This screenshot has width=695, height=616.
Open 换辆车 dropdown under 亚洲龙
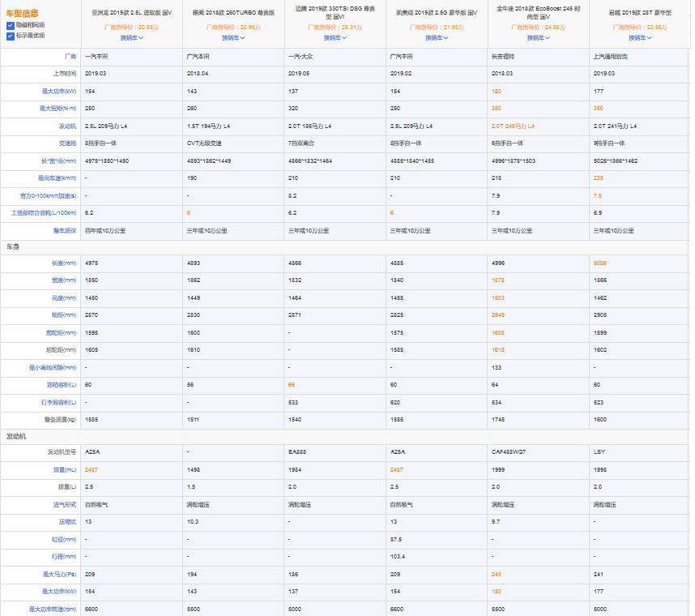coord(132,38)
